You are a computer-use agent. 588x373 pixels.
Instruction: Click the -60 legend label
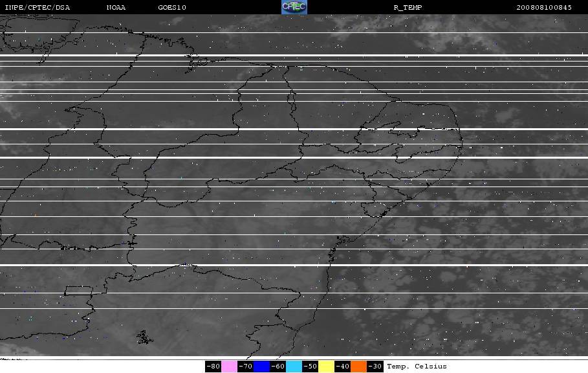coord(278,367)
